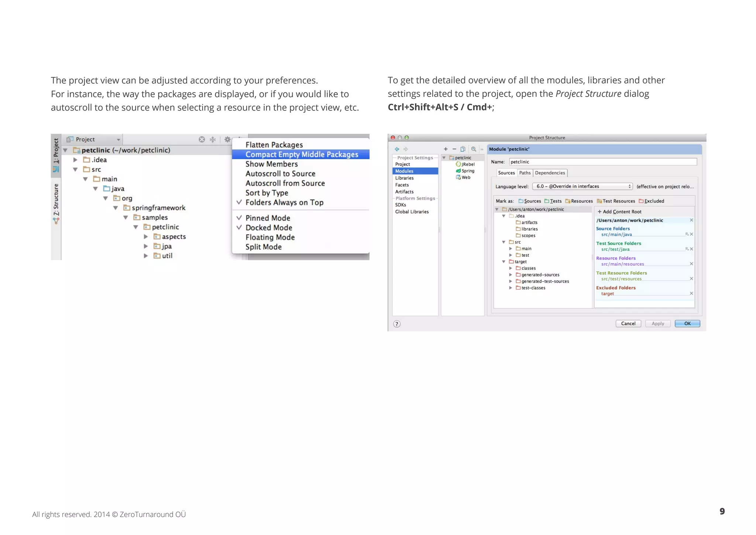
Task: Toggle Pinned Mode option
Action: pos(300,218)
